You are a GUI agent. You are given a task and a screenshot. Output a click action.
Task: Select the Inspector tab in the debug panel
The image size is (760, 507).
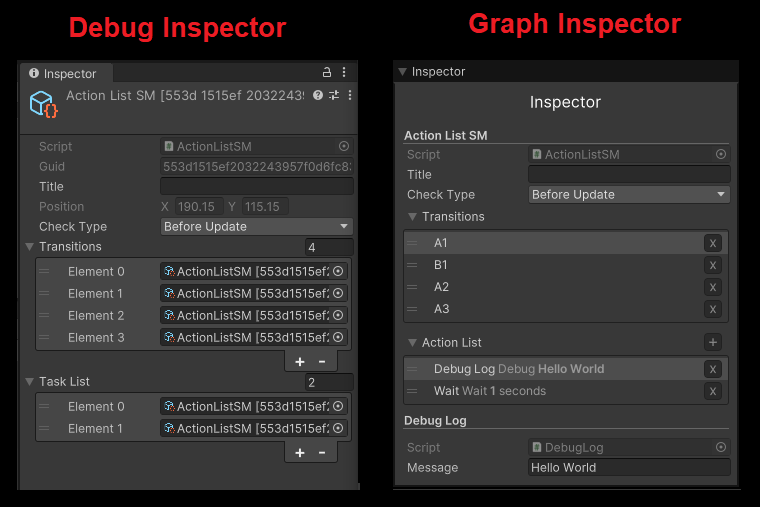click(x=63, y=73)
